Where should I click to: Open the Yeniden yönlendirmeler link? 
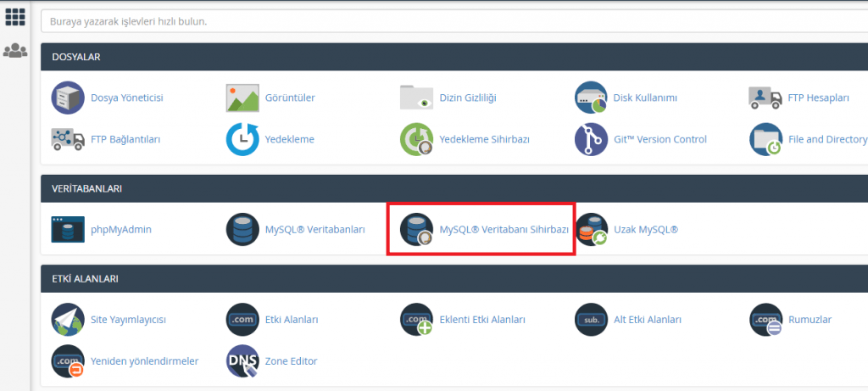click(x=144, y=361)
